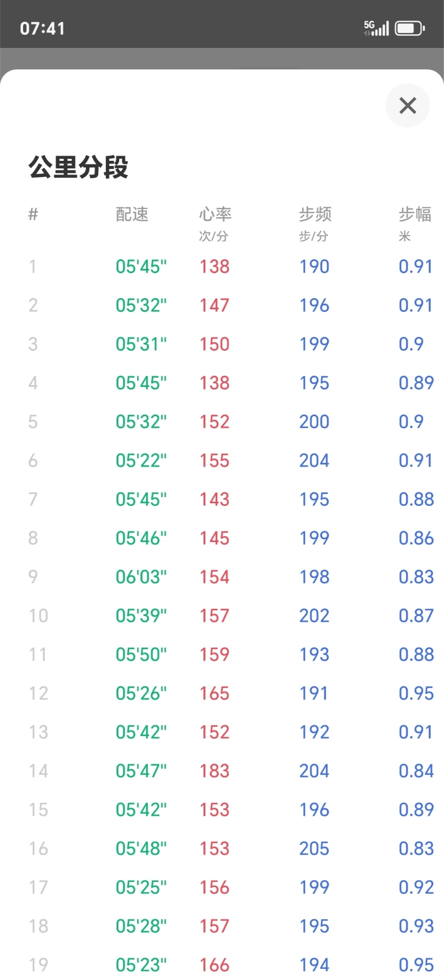This screenshot has width=444, height=980.
Task: Tap the 步幅 column header
Action: coord(415,214)
